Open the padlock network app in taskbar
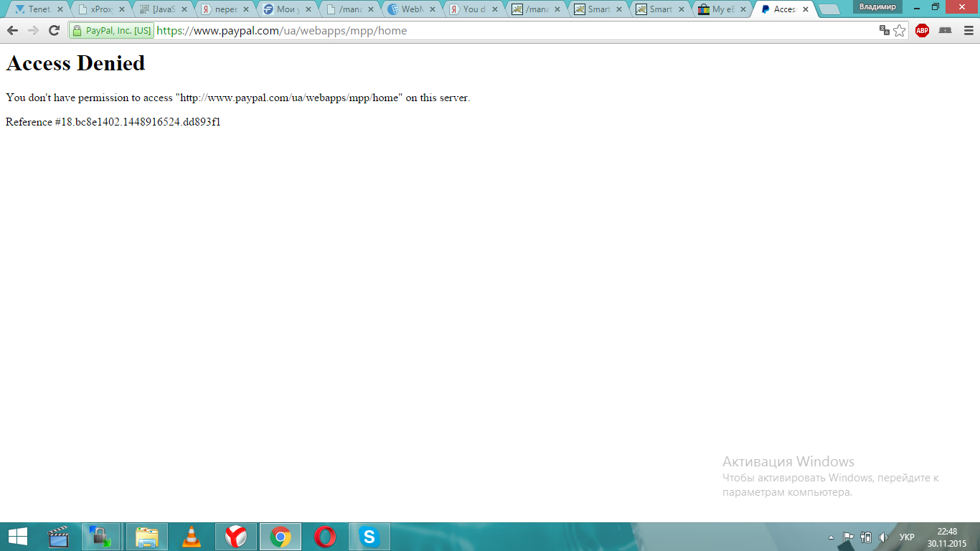The width and height of the screenshot is (980, 551). tap(100, 537)
